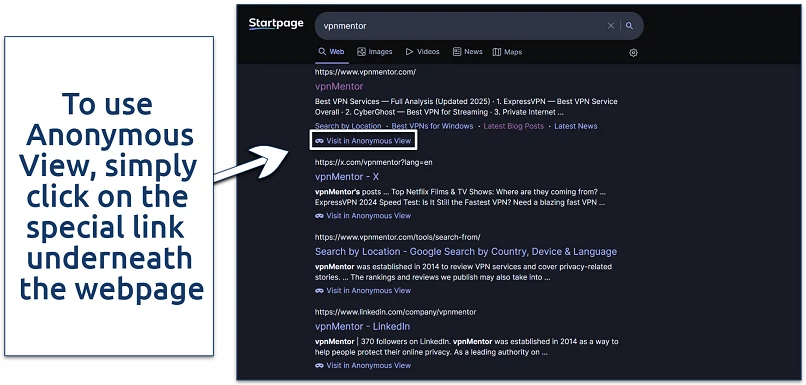Click the https://x.com/vpnmentor?lang=en URL text

click(x=374, y=162)
